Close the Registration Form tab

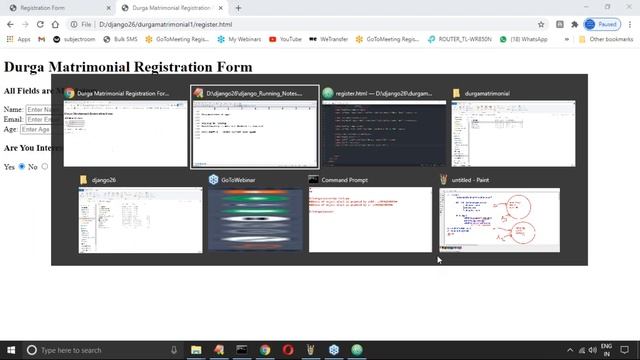tap(109, 8)
